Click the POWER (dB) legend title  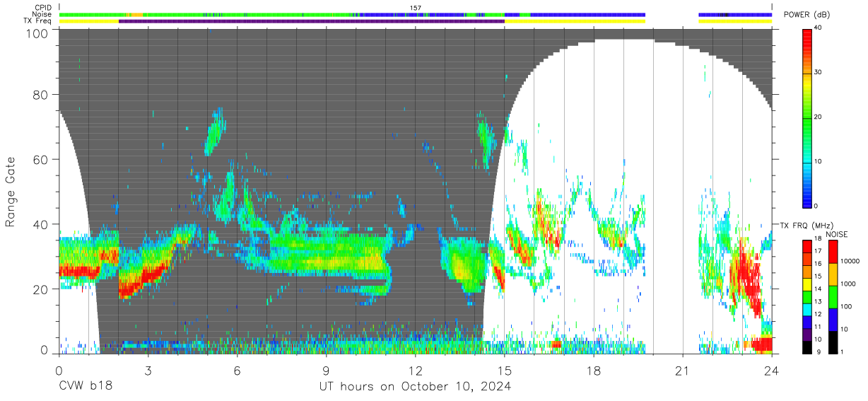tap(807, 15)
